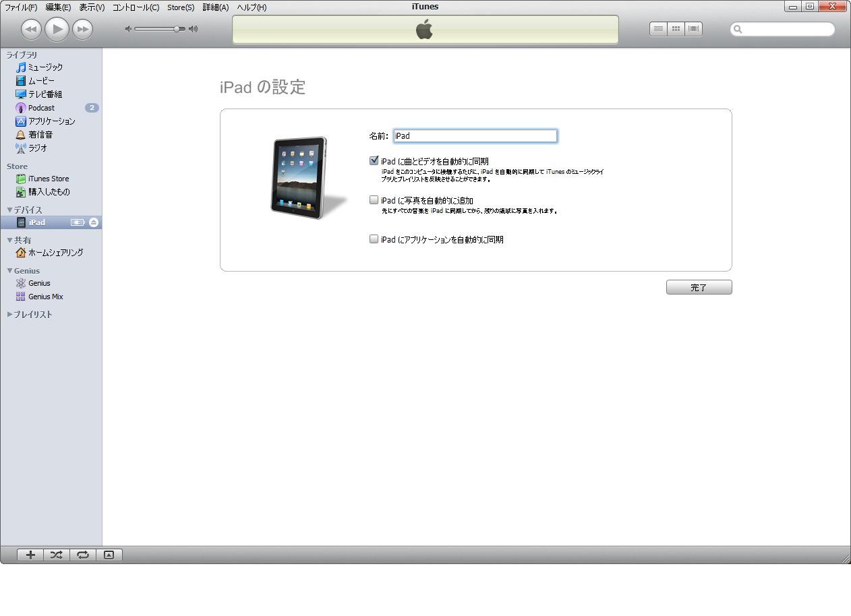The height and width of the screenshot is (616, 851).
Task: Collapse the 共有 section
Action: [x=9, y=240]
